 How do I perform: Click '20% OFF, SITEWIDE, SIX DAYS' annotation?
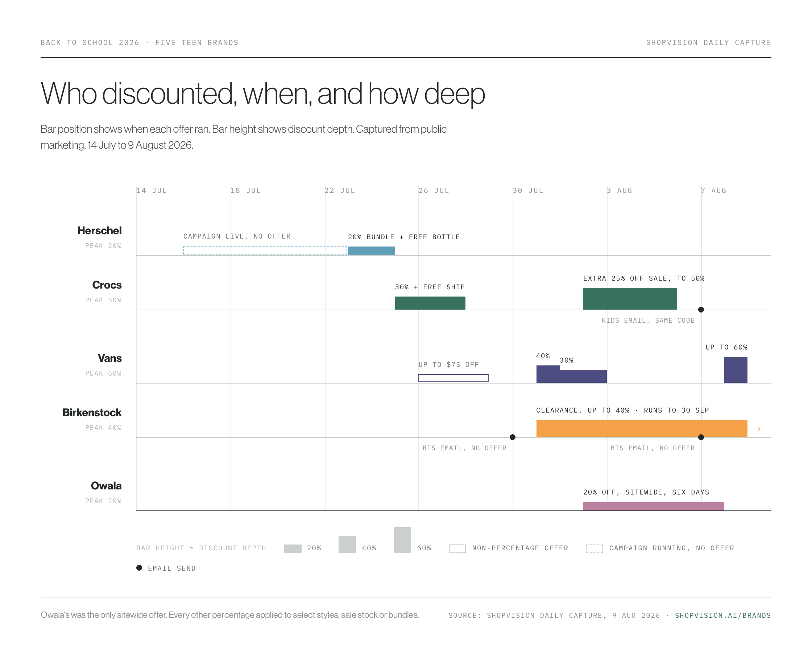click(x=646, y=492)
